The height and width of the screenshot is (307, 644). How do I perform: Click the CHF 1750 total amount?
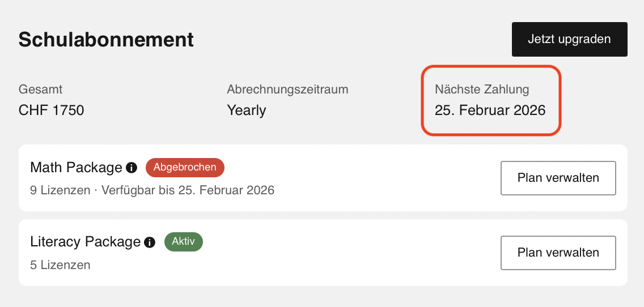(x=51, y=110)
